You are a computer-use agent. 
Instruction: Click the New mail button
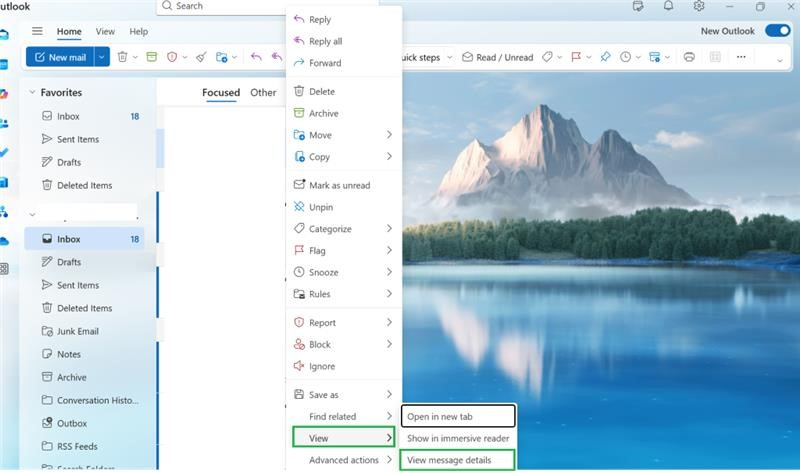tap(60, 57)
